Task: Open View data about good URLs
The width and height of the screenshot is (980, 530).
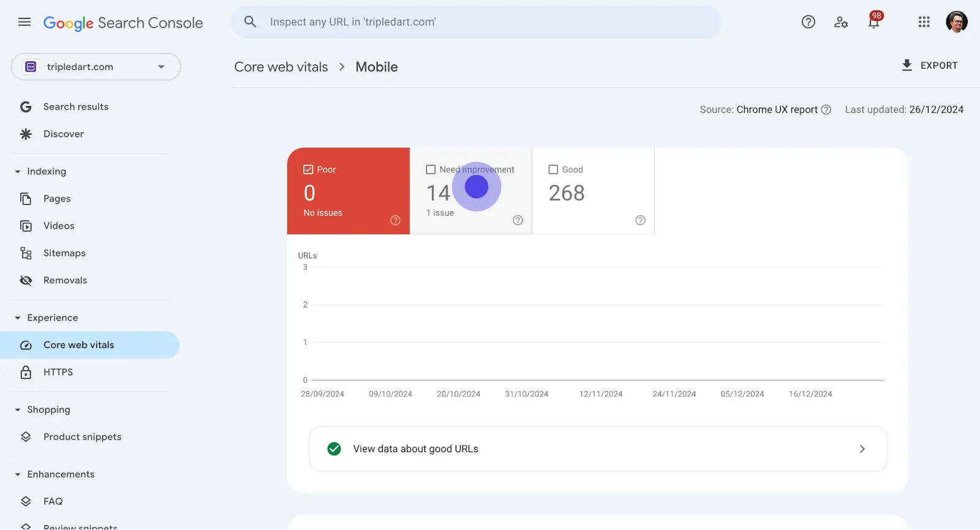Action: 598,449
